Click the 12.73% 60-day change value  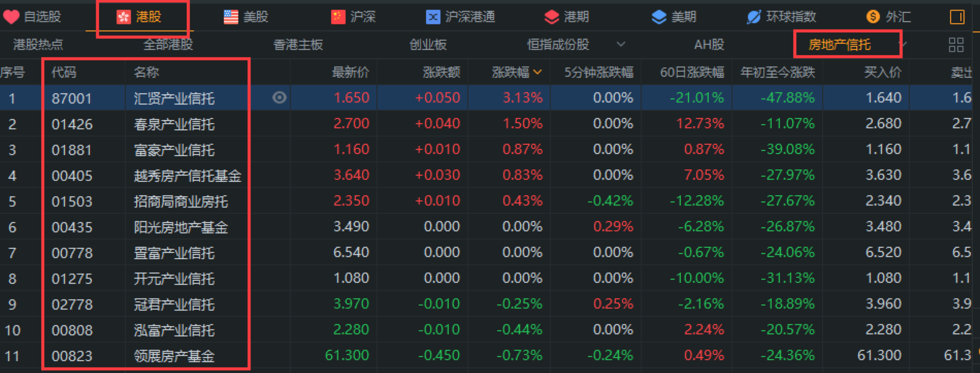[x=700, y=123]
